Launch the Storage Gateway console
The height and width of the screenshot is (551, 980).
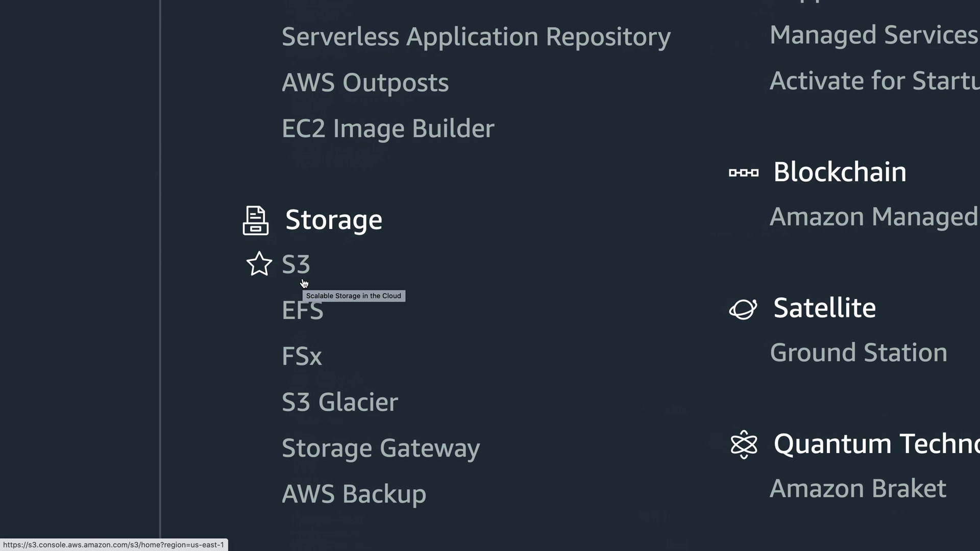[381, 448]
